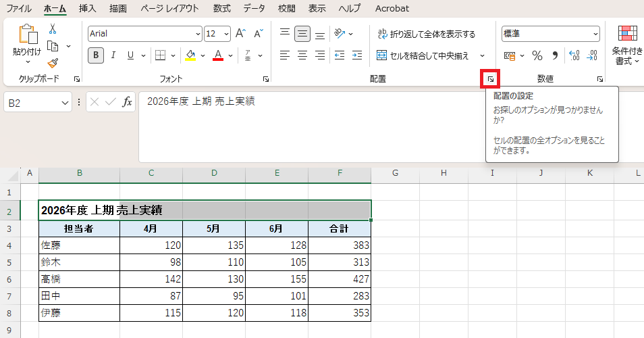The width and height of the screenshot is (644, 338).
Task: Click header cell 合計
Action: tap(340, 228)
